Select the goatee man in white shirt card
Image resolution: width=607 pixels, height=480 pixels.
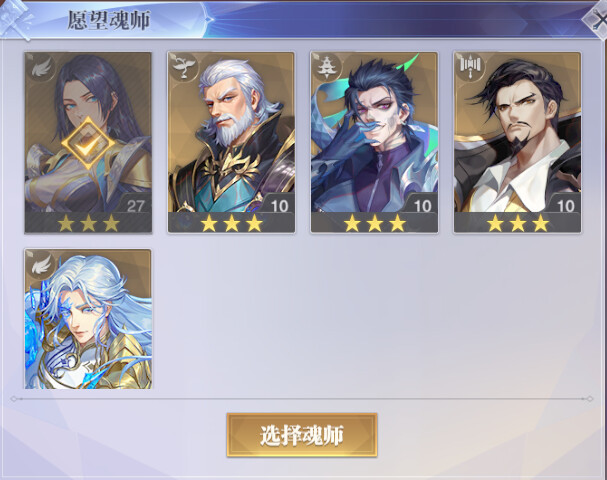click(x=517, y=142)
